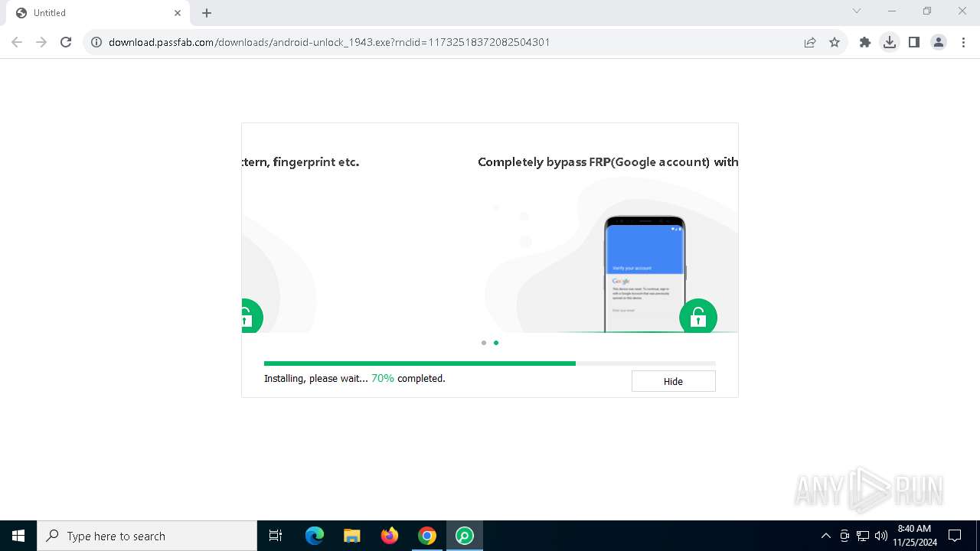The width and height of the screenshot is (980, 551).
Task: Switch to PassFab installer on taskbar
Action: click(x=465, y=536)
